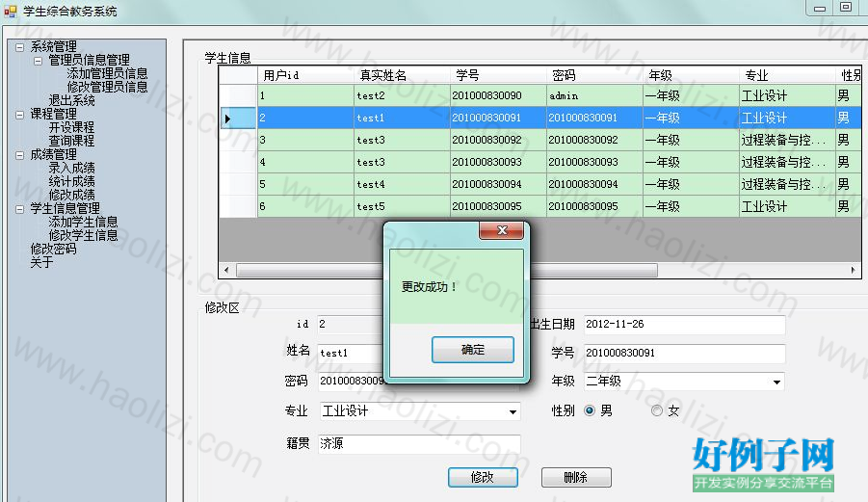Sort by 学号 column header

click(498, 75)
